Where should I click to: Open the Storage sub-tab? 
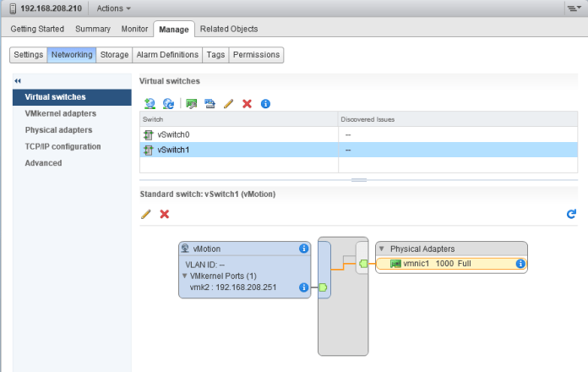point(114,55)
